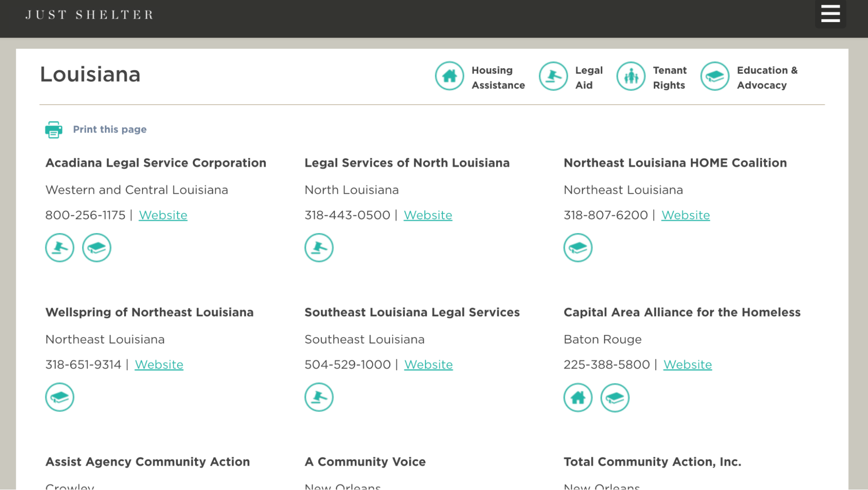
Task: Click the Northeast Louisiana HOME Coalition book icon
Action: (578, 248)
